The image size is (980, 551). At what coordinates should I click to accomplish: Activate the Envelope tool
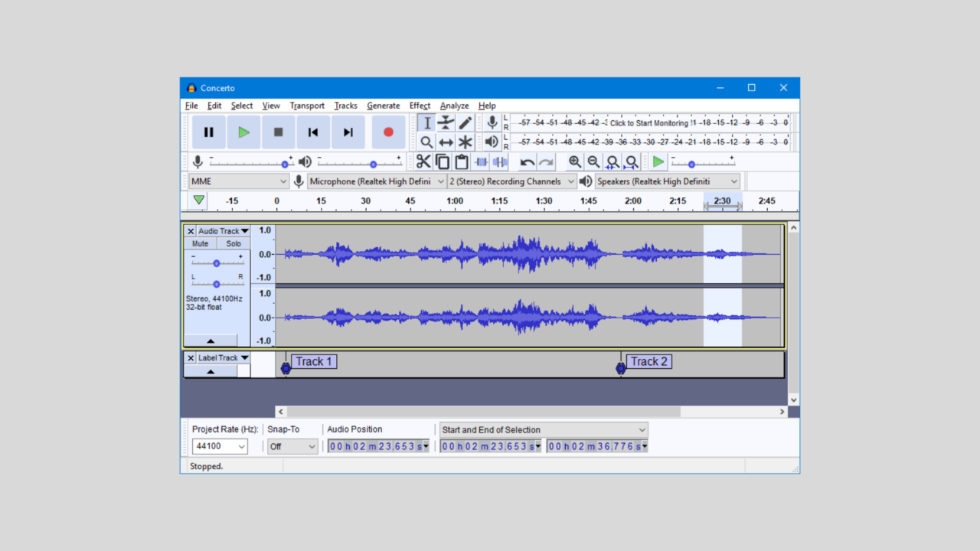(x=446, y=122)
